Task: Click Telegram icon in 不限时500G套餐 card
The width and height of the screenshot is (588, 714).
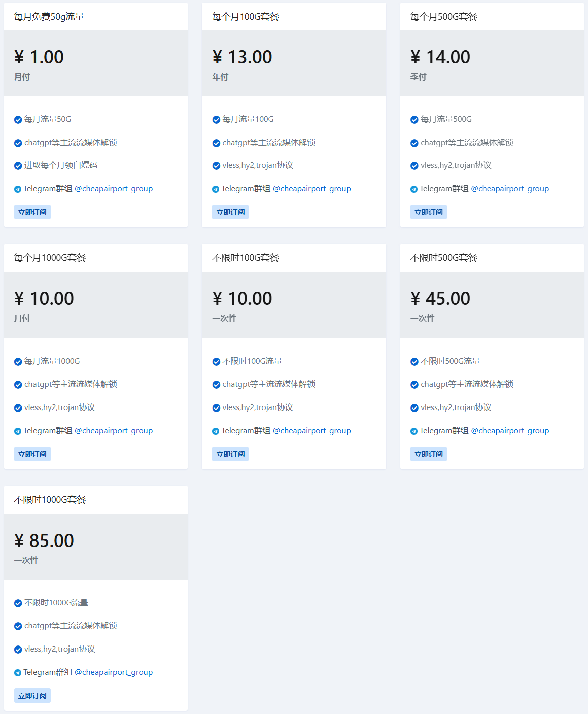Action: 414,431
